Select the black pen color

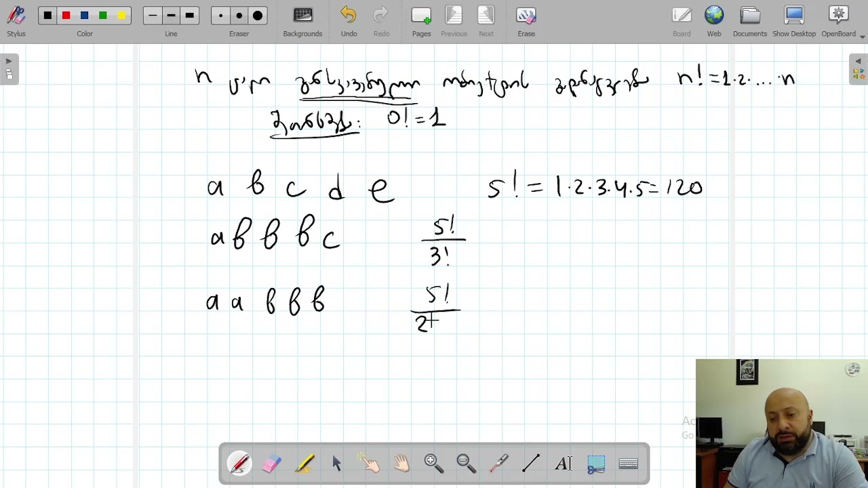point(47,16)
